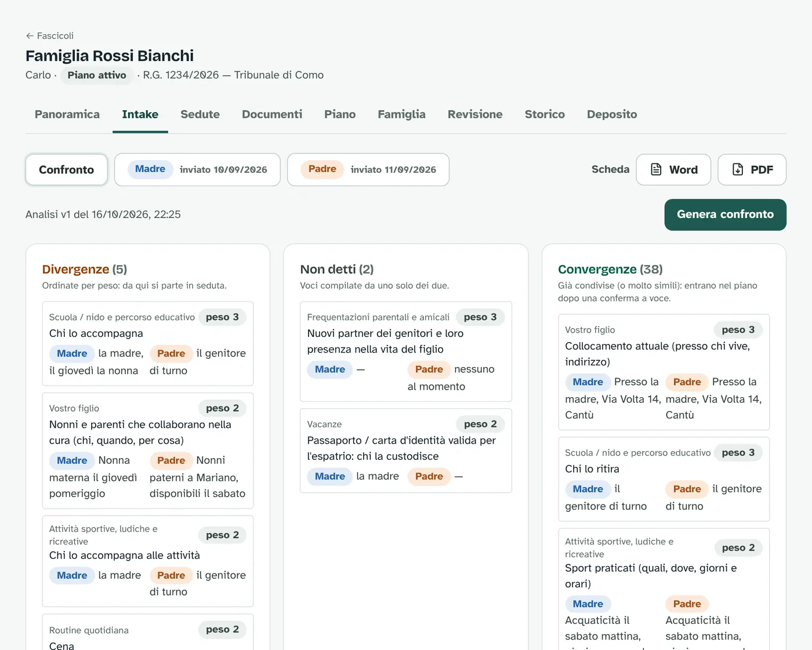
Task: Open the Documenti tab
Action: 272,114
